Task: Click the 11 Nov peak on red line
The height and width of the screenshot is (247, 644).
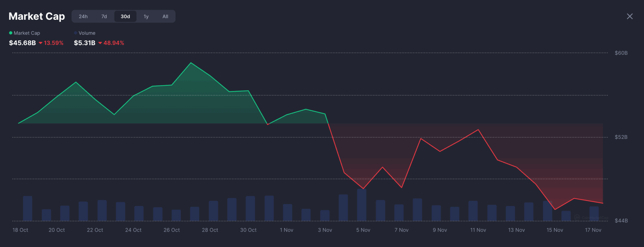Action: point(478,129)
